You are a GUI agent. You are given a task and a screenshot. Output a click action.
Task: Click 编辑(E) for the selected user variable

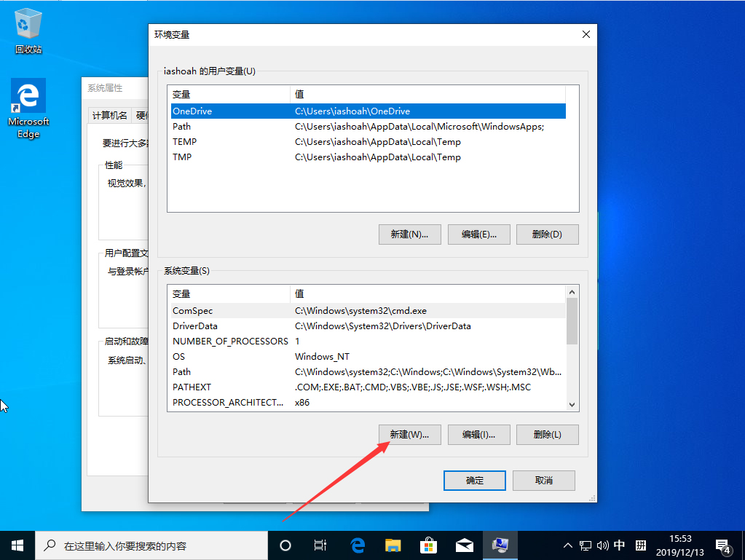click(478, 234)
